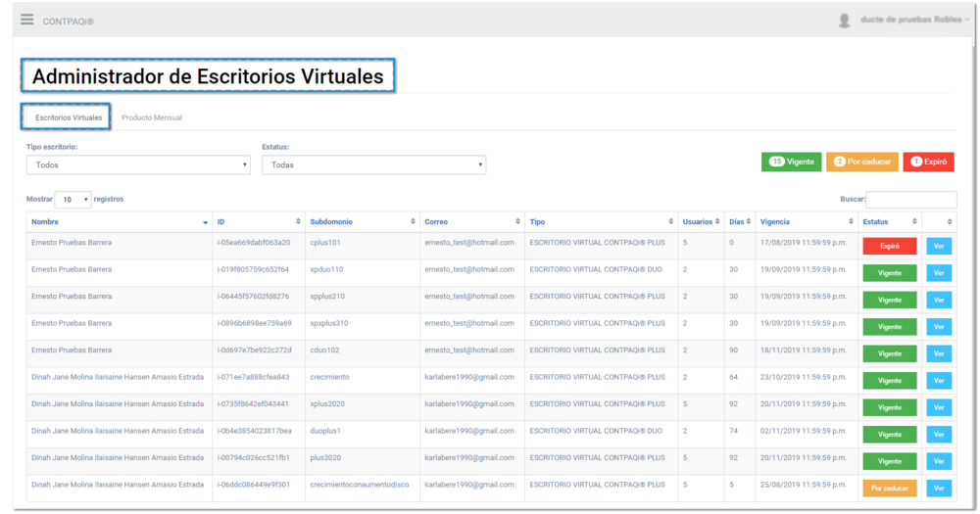Select the Escritorios Virtuales tab

point(69,117)
